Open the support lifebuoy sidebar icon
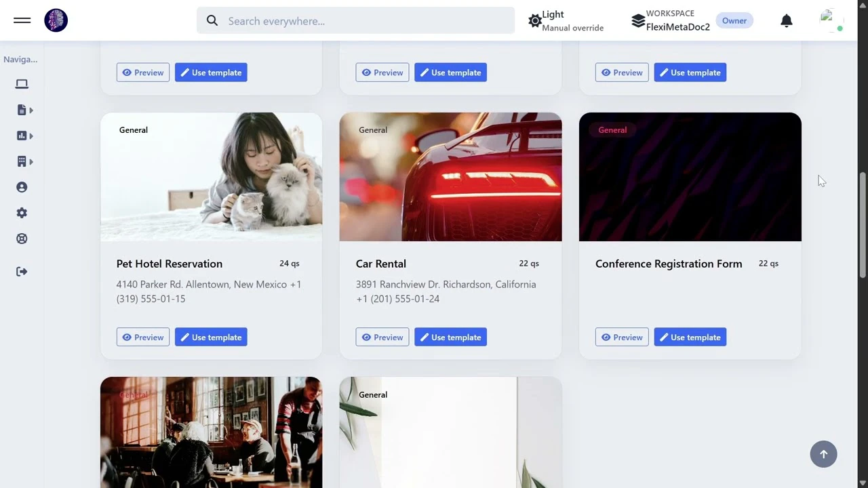The width and height of the screenshot is (868, 488). point(22,239)
